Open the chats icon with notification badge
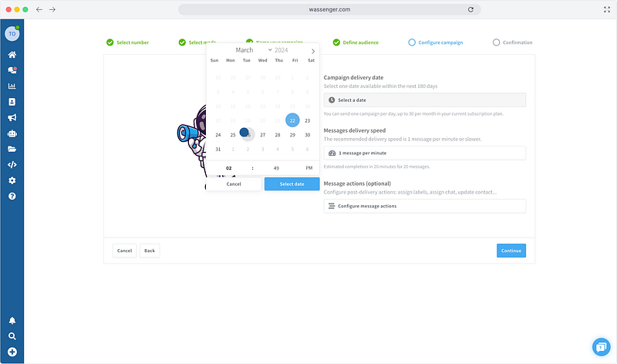 12,71
